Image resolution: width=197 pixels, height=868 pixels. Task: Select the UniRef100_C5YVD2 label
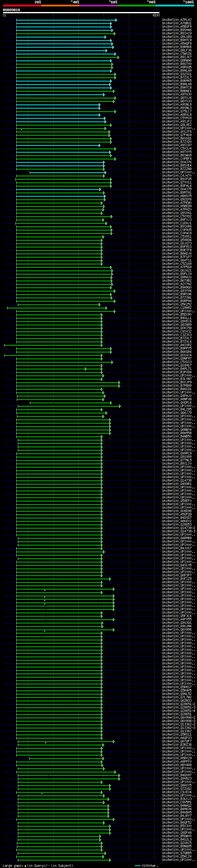[x=177, y=217]
